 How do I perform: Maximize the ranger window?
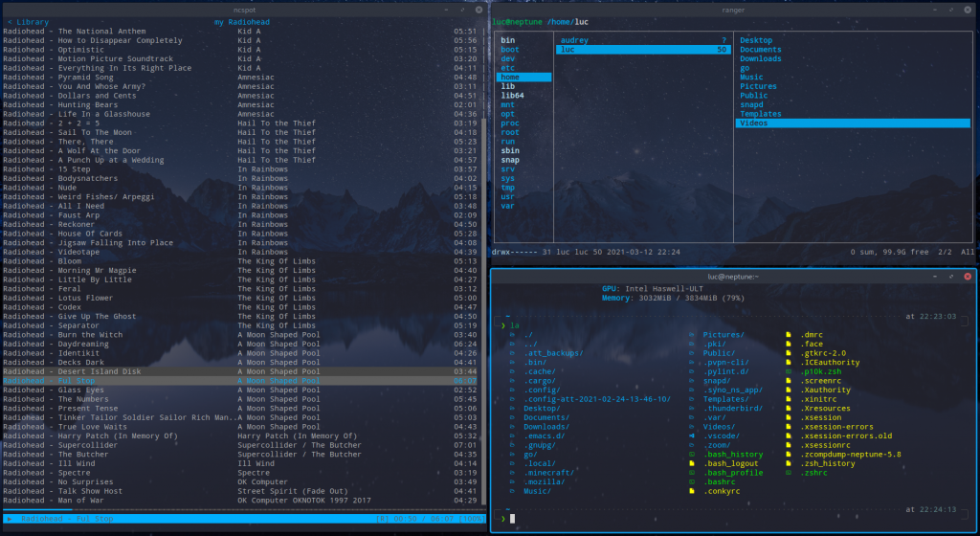[951, 10]
